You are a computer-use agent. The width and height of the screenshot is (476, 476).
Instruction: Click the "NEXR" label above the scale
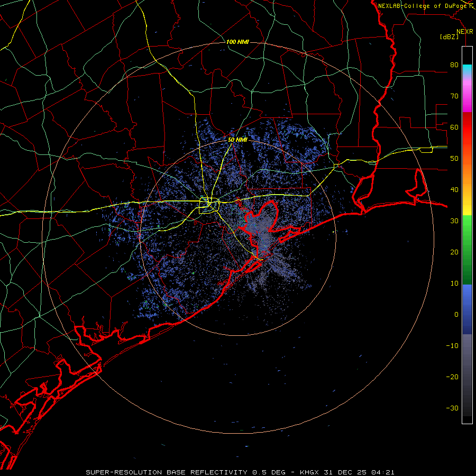click(464, 32)
